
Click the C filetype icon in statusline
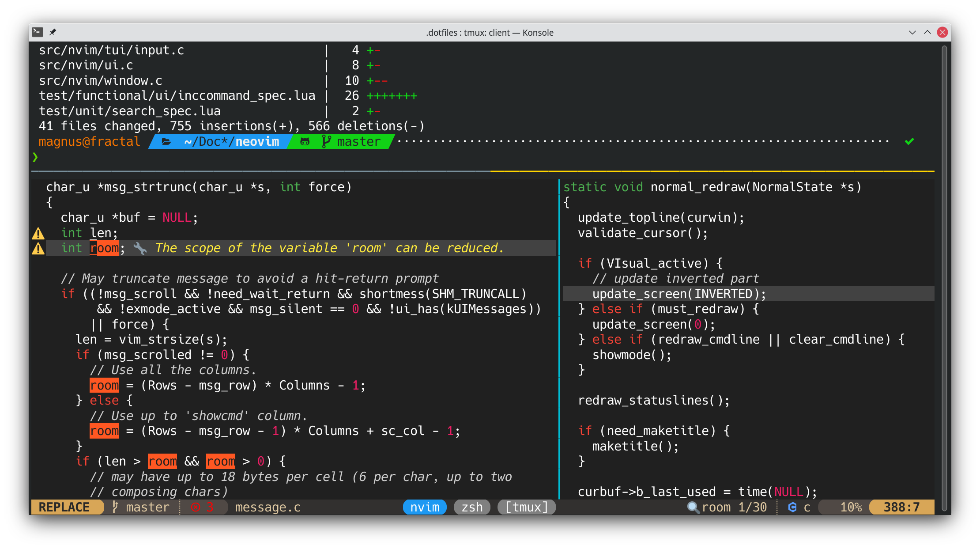pyautogui.click(x=792, y=507)
